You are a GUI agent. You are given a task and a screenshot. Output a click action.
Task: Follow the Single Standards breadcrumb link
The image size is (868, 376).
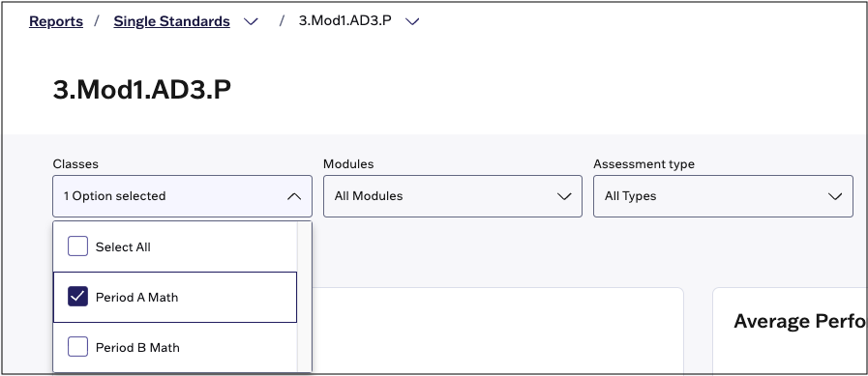pos(171,21)
